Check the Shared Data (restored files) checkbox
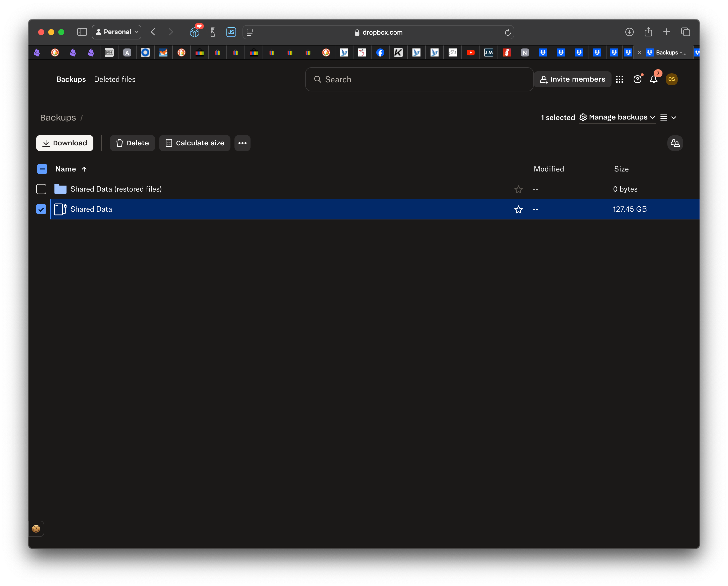 coord(41,189)
